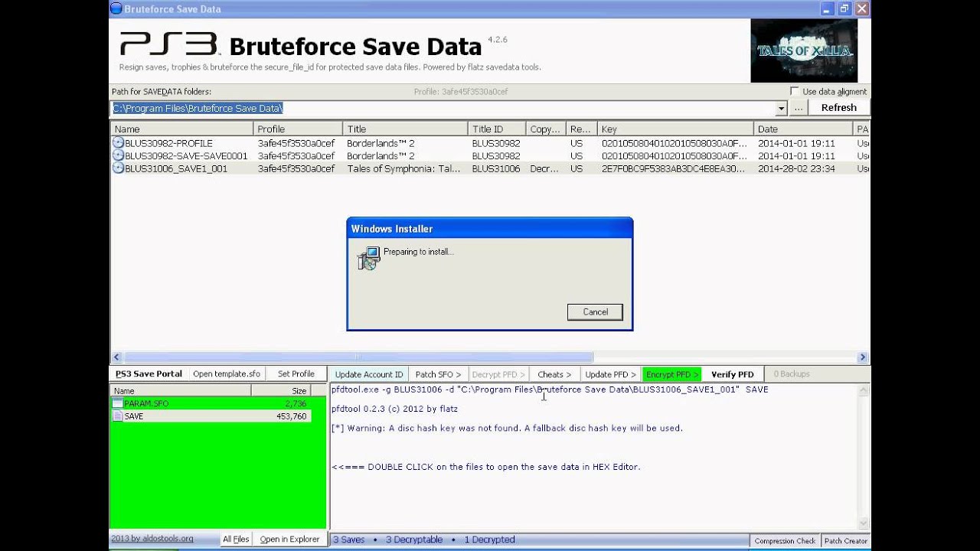Click the Verify PFD button
980x551 pixels.
(x=732, y=374)
